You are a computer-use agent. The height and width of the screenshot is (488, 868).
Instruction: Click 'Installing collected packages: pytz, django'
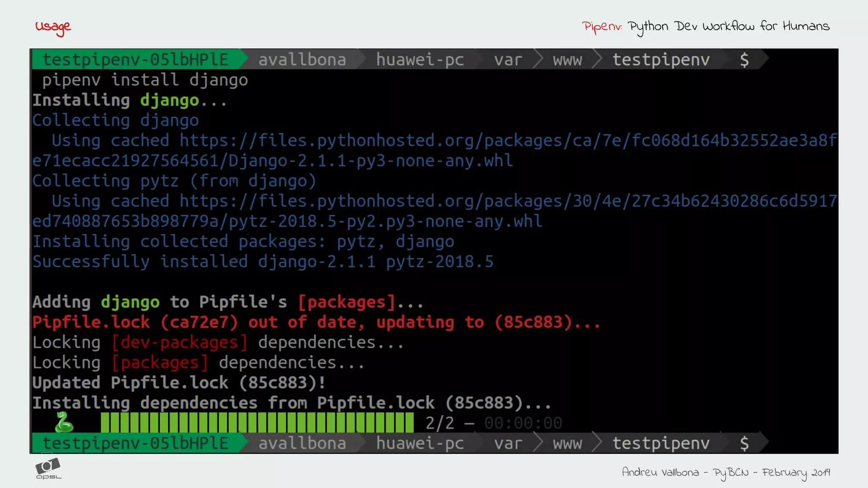pyautogui.click(x=243, y=241)
